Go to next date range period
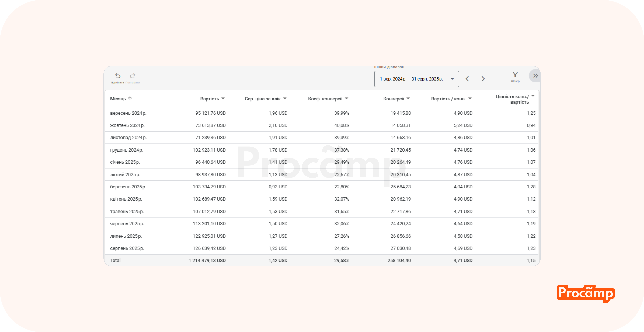This screenshot has height=332, width=644. (483, 79)
